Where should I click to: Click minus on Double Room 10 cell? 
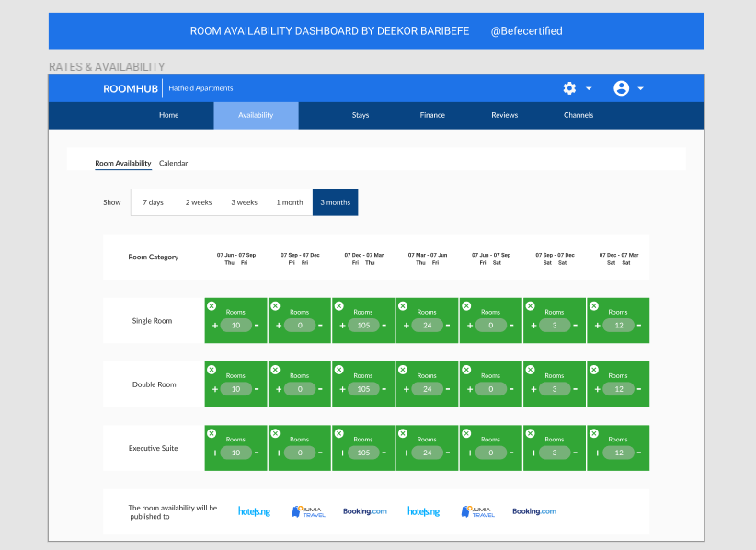(x=257, y=389)
